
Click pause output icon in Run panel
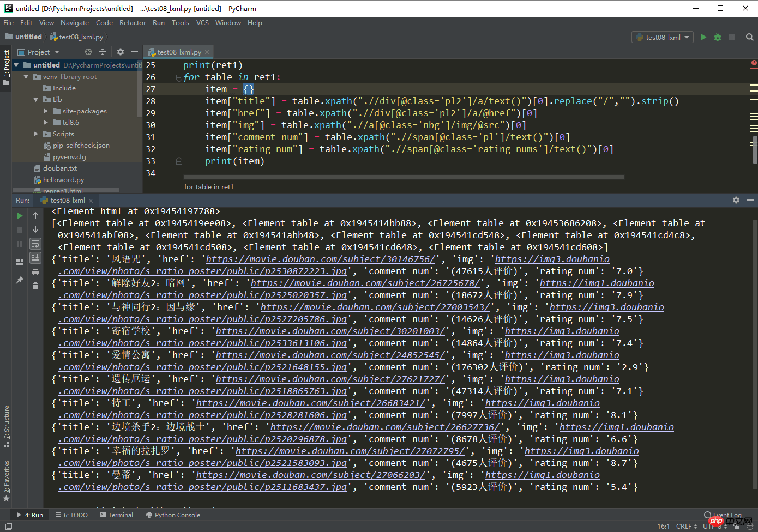tap(20, 244)
